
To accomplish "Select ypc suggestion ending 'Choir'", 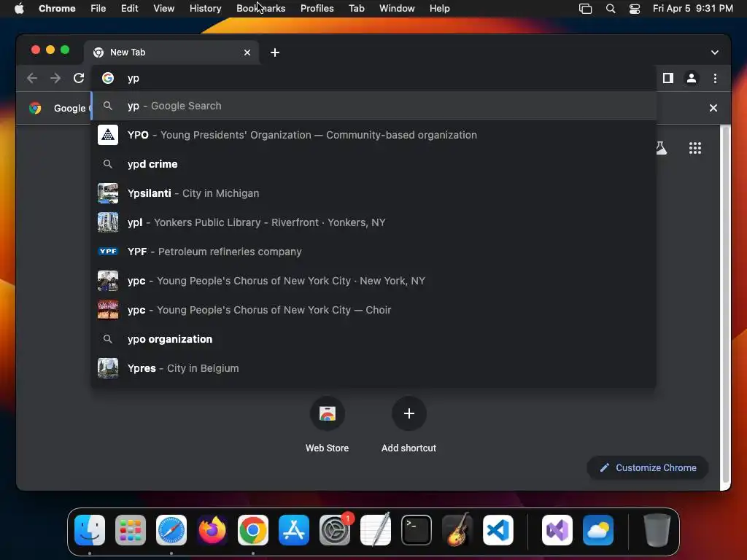I will (x=373, y=310).
